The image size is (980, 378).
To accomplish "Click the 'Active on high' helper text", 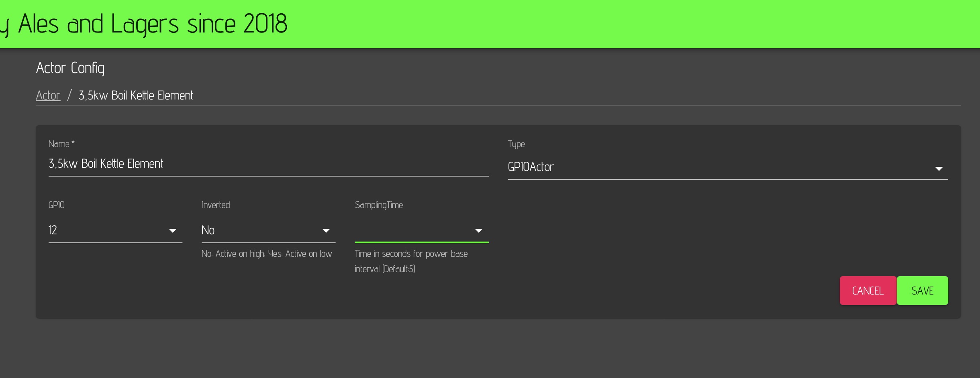I will point(267,254).
